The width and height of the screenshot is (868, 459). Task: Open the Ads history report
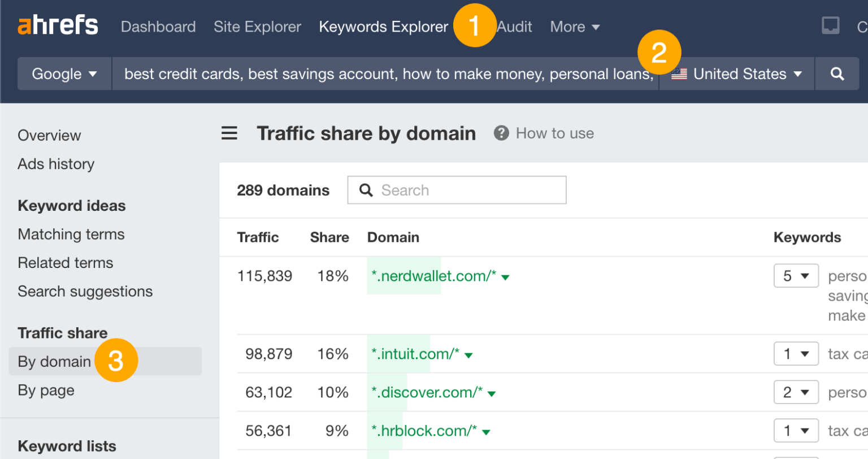point(56,164)
